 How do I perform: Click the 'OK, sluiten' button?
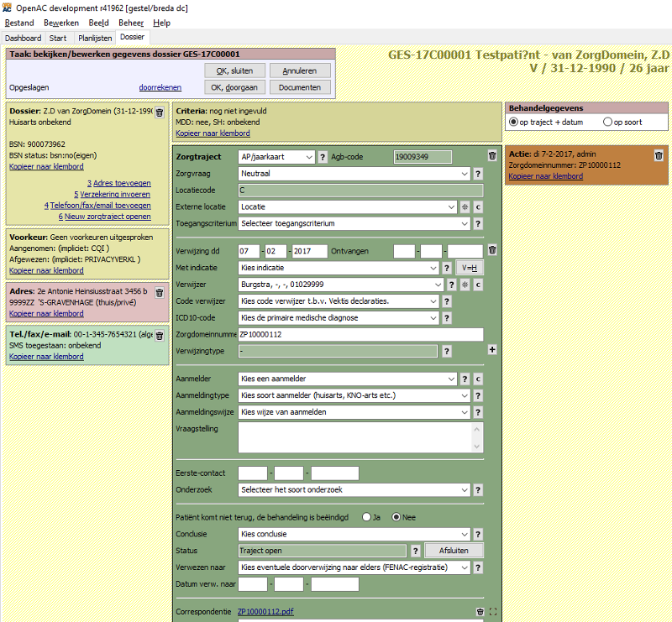click(234, 71)
